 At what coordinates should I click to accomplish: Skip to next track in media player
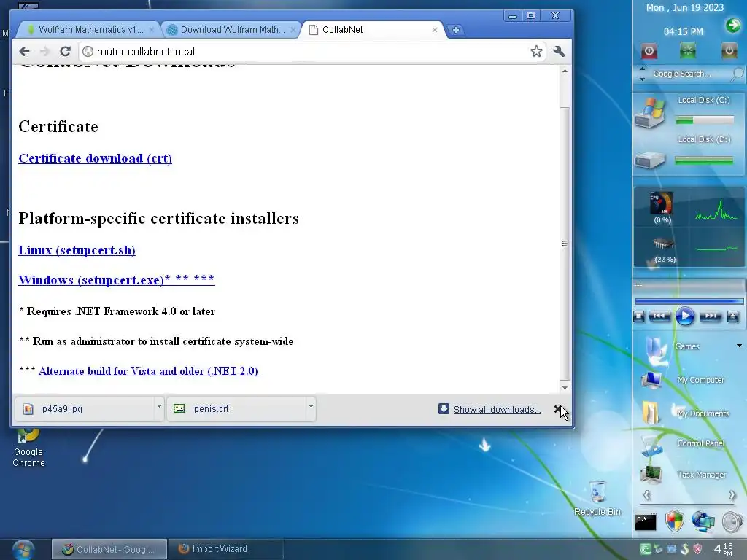pos(711,316)
